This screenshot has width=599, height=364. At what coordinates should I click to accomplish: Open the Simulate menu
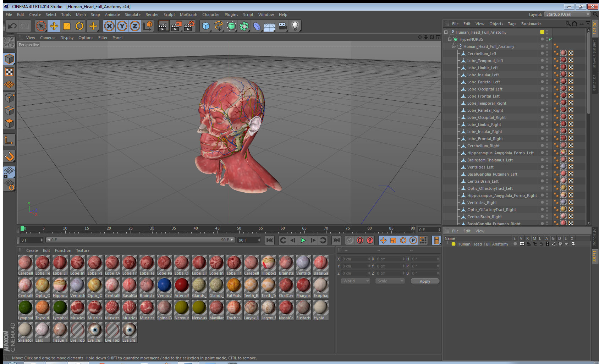132,15
